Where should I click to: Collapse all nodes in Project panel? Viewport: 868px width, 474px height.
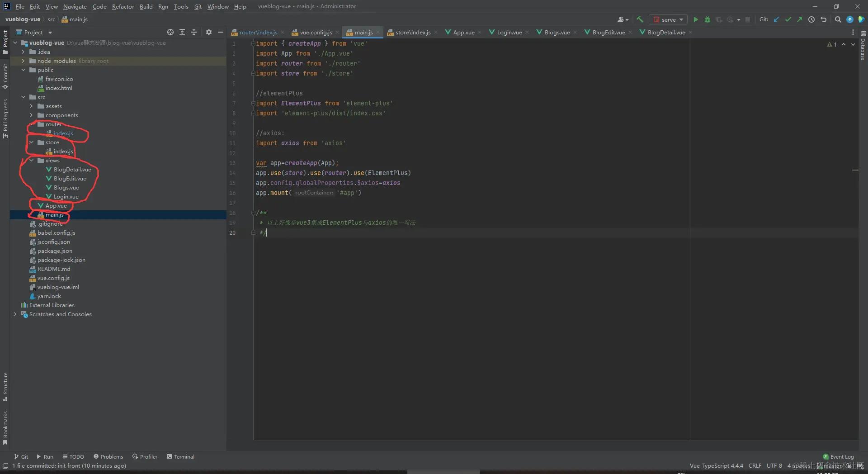pyautogui.click(x=194, y=32)
